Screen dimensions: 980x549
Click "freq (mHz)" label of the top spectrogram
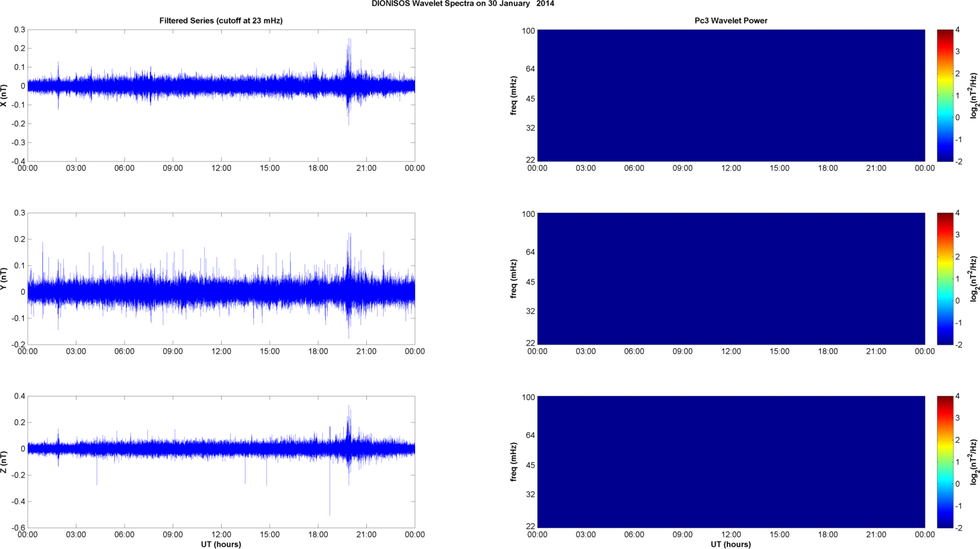[514, 95]
